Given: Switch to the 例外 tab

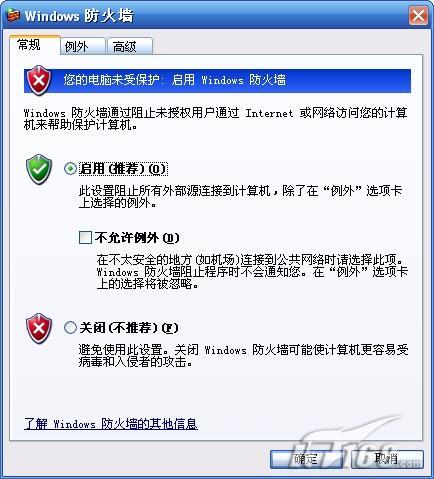Looking at the screenshot, I should 83,46.
